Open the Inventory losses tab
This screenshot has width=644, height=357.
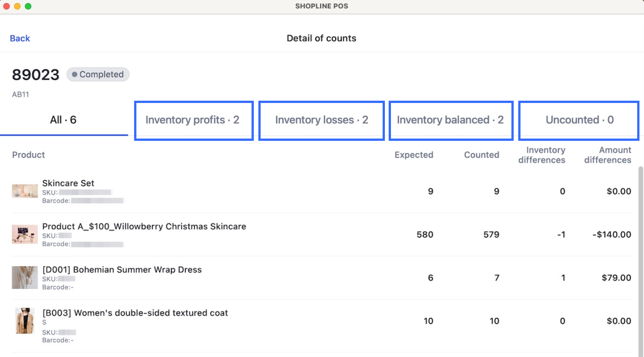(x=321, y=120)
